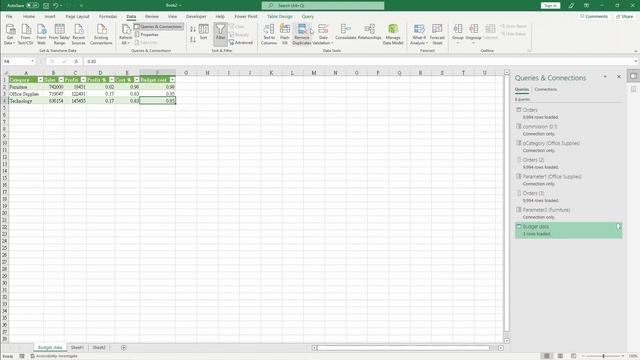Sort ascending A to Z
This screenshot has height=360, width=640.
click(193, 29)
